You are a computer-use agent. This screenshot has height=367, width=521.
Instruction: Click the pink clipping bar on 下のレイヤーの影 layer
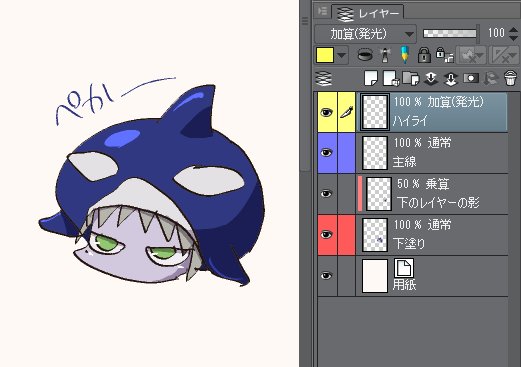(x=360, y=194)
